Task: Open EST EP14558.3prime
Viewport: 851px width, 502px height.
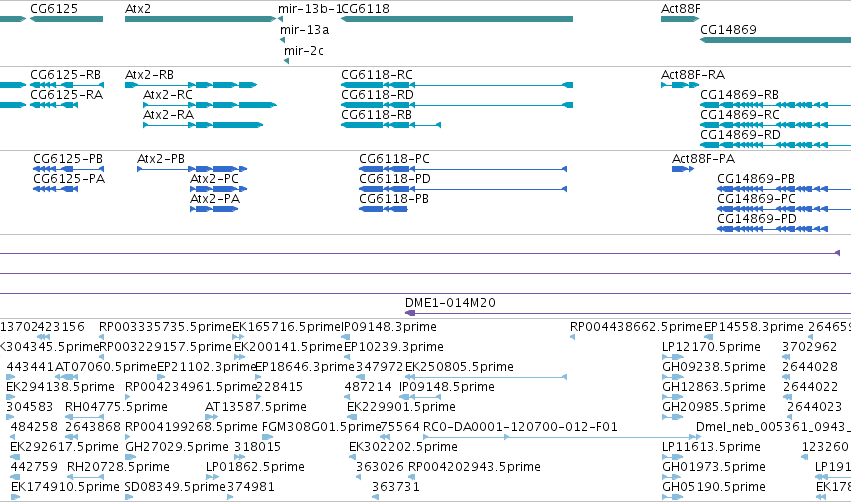Action: 753,327
